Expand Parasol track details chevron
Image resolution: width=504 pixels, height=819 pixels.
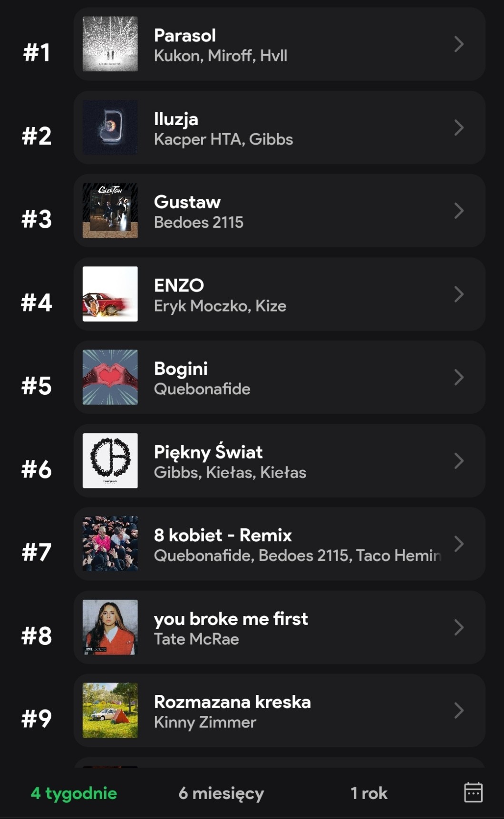459,44
